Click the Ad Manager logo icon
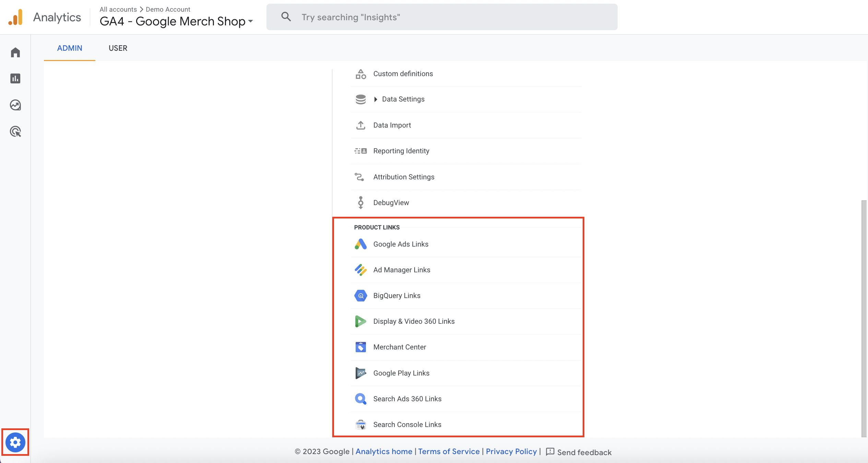868x463 pixels. [x=361, y=270]
